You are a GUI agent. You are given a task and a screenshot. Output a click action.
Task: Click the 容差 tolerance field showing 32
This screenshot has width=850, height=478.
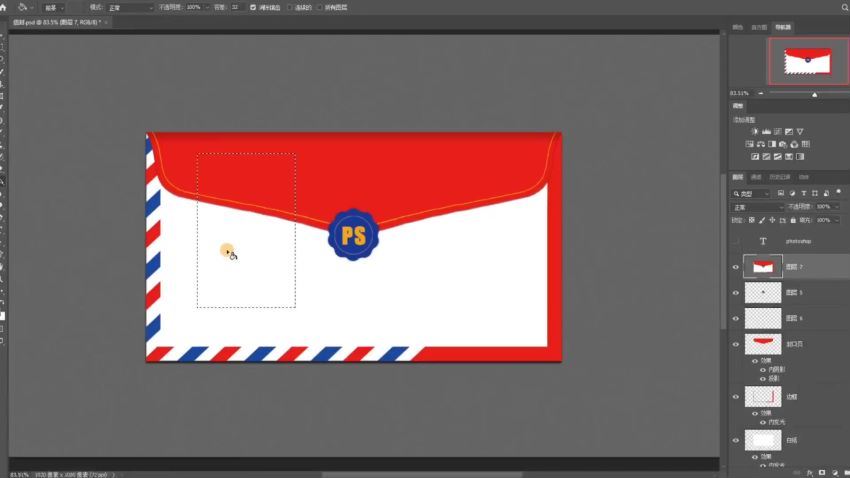coord(236,8)
